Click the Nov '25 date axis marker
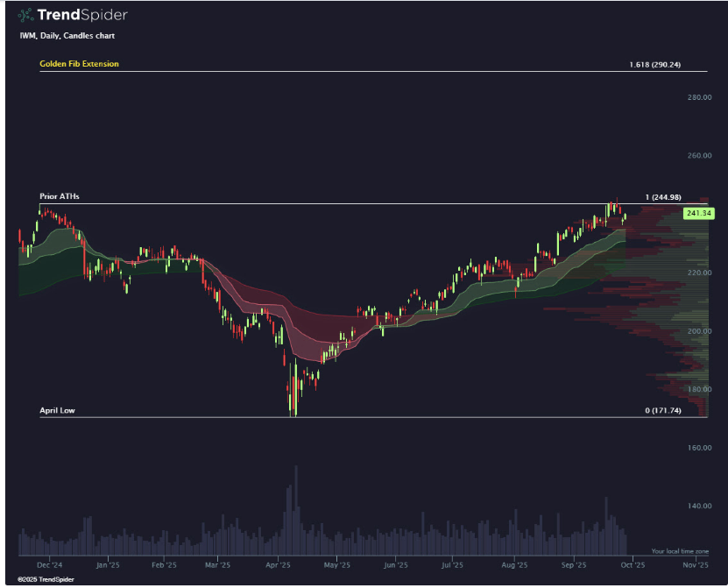 coord(694,565)
